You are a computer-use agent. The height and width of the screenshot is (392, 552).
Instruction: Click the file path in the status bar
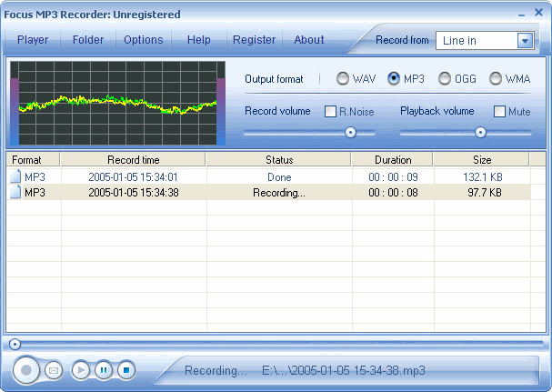point(343,370)
